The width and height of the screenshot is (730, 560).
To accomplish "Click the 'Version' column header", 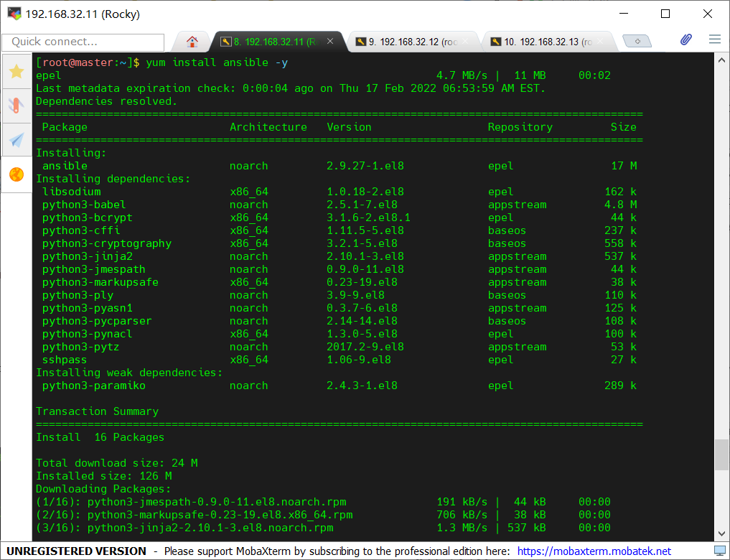I will click(x=349, y=127).
